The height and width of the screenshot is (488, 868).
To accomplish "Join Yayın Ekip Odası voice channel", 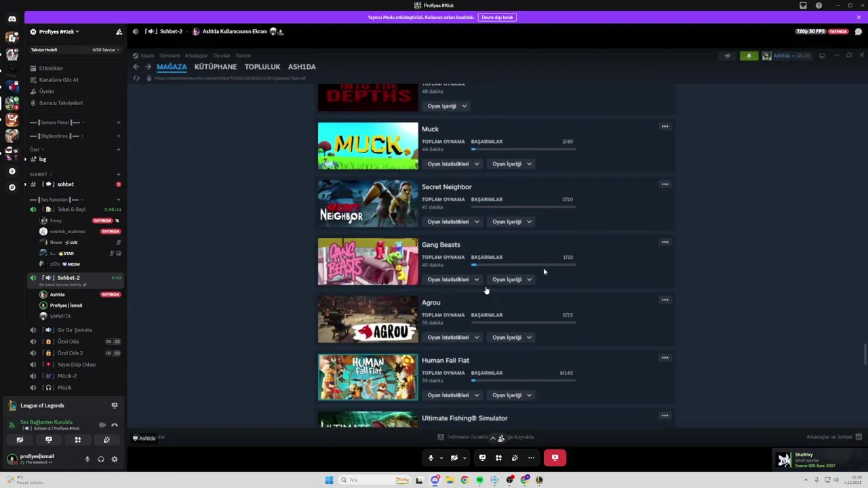I will click(x=75, y=365).
